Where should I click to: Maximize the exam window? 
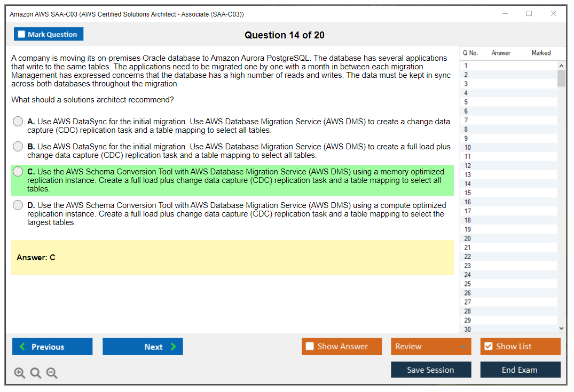pos(529,14)
